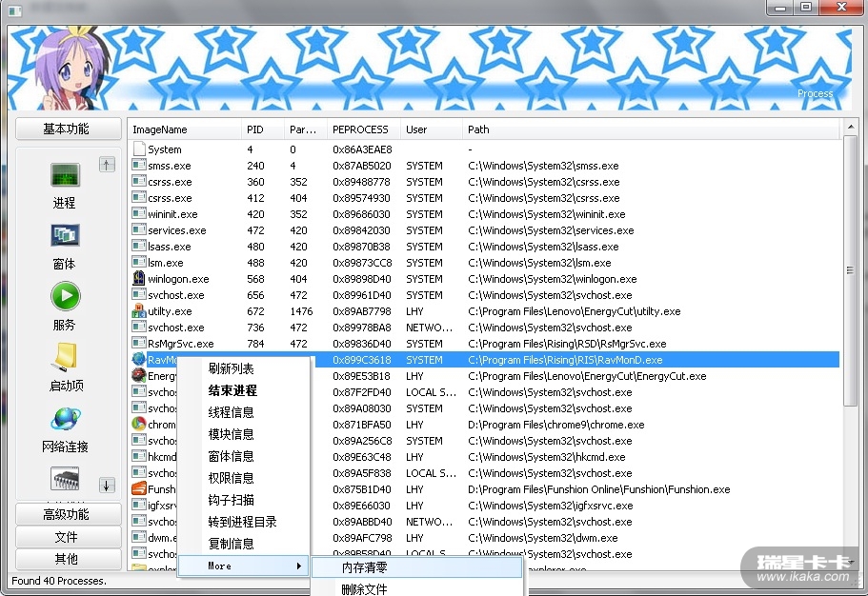
Task: Click the Found 40 Processes status text
Action: (x=59, y=581)
